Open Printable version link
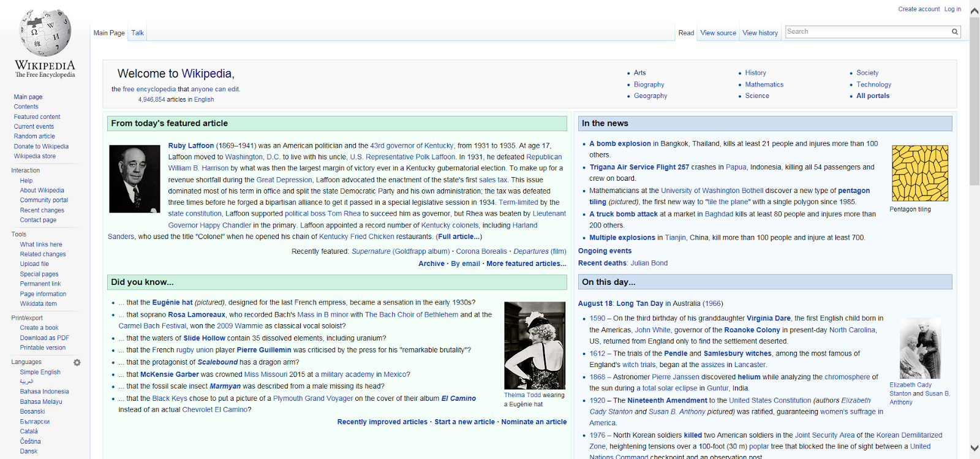The height and width of the screenshot is (459, 980). pos(42,348)
